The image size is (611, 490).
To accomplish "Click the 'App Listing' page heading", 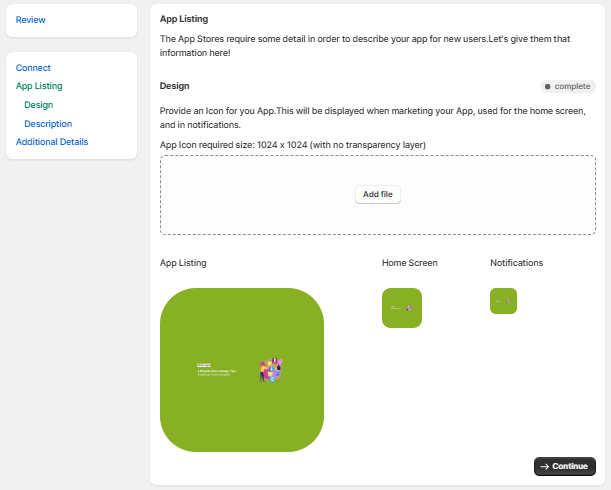I will (x=184, y=19).
